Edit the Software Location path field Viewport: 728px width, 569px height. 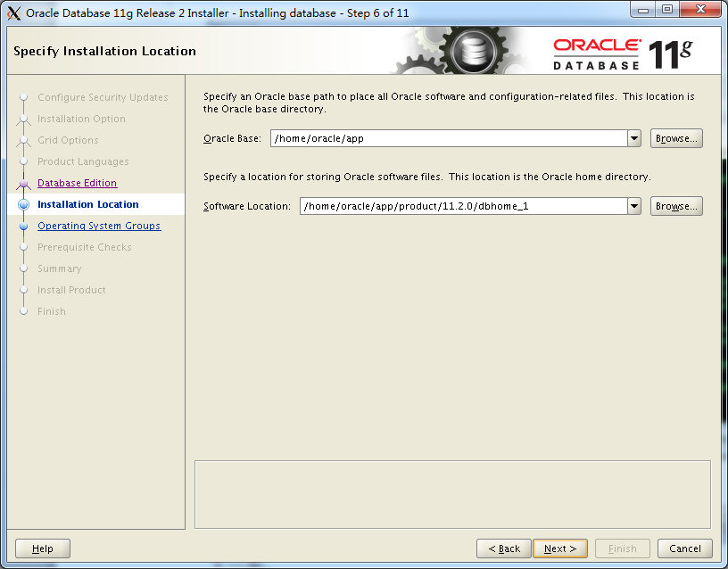(463, 206)
